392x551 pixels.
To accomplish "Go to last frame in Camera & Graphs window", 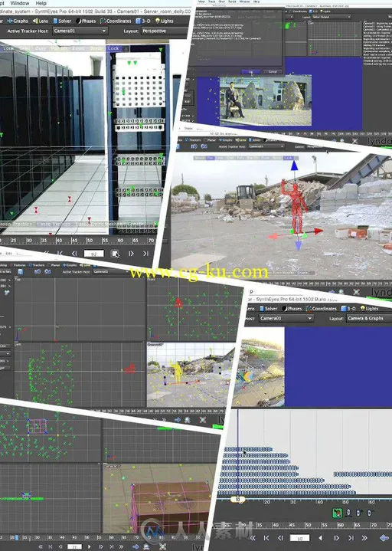I will [351, 538].
